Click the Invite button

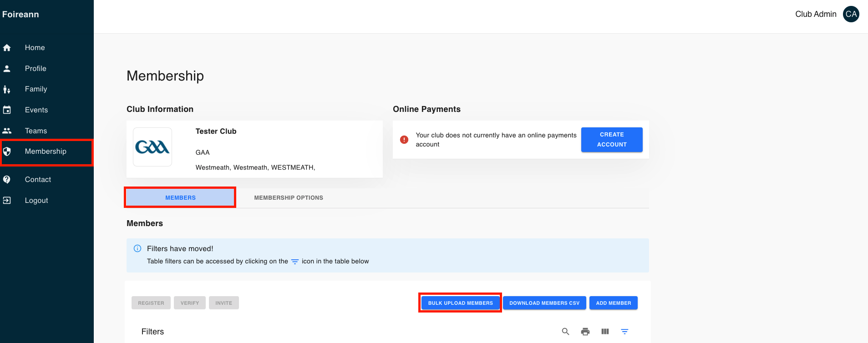[x=224, y=303]
